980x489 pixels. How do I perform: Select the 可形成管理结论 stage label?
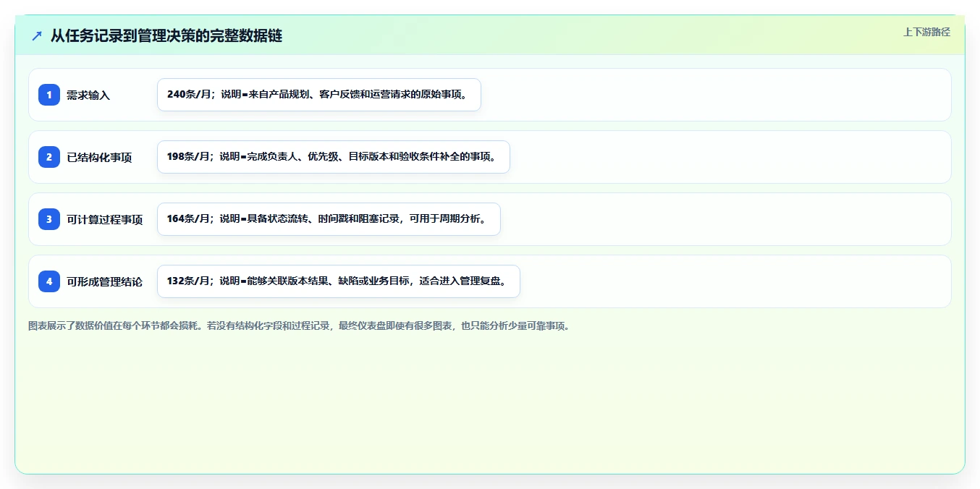(105, 281)
